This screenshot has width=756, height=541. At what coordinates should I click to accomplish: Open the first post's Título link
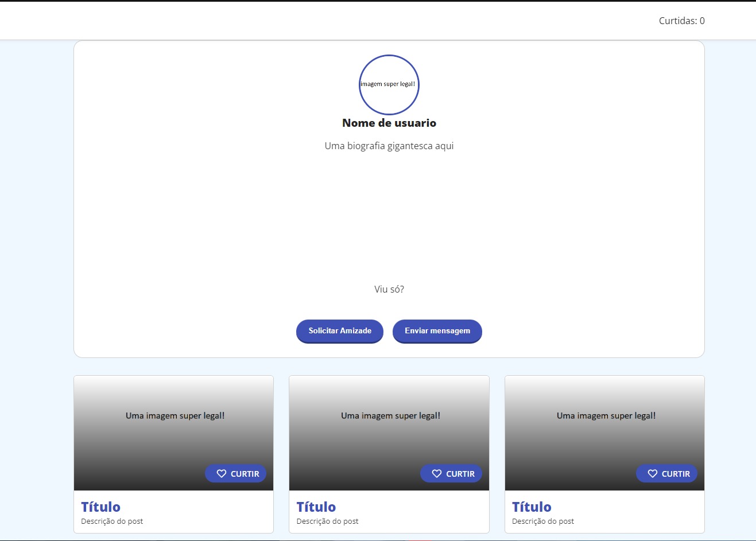pos(101,507)
